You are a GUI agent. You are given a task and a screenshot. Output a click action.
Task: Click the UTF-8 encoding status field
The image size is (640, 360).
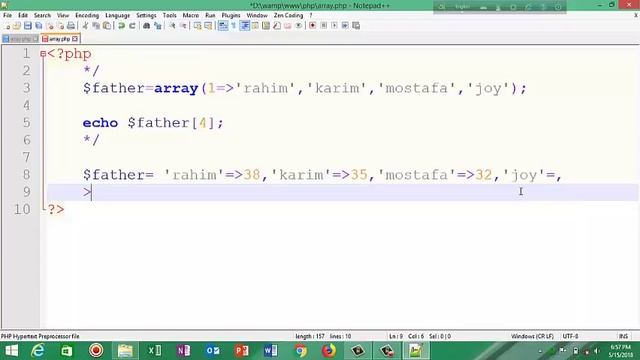pos(570,336)
